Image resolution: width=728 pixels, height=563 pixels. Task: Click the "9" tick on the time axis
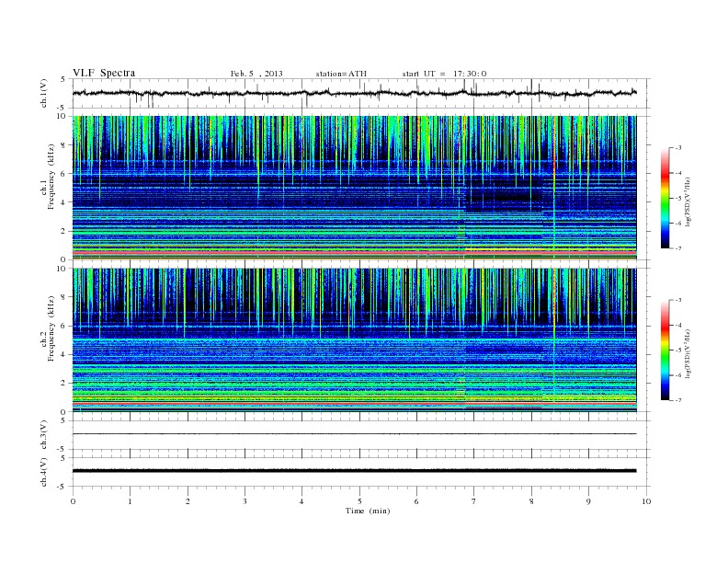click(x=588, y=501)
